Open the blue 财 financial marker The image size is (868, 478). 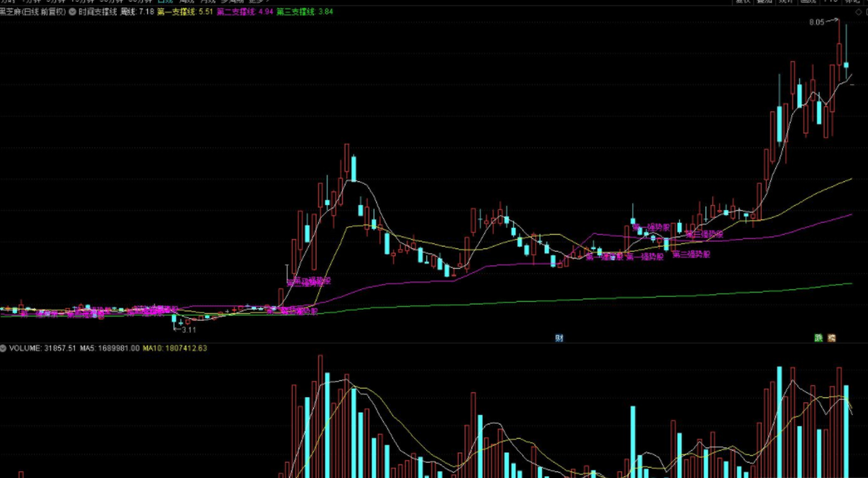pyautogui.click(x=559, y=338)
